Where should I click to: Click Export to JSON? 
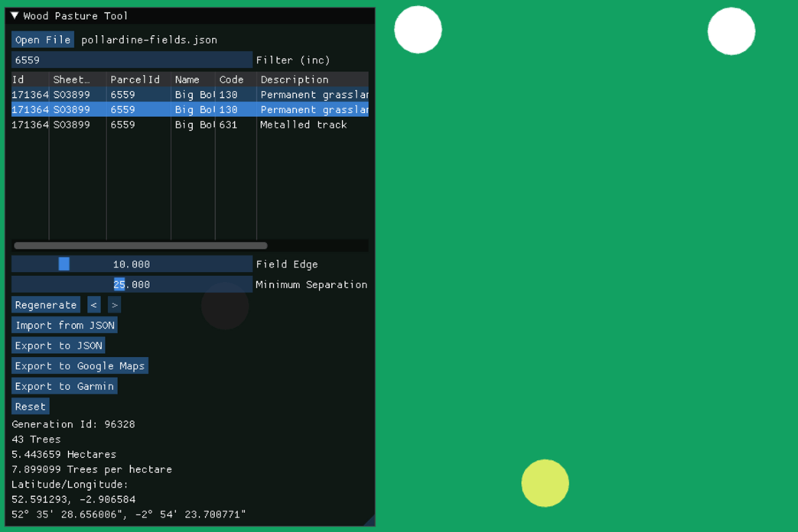(x=59, y=346)
